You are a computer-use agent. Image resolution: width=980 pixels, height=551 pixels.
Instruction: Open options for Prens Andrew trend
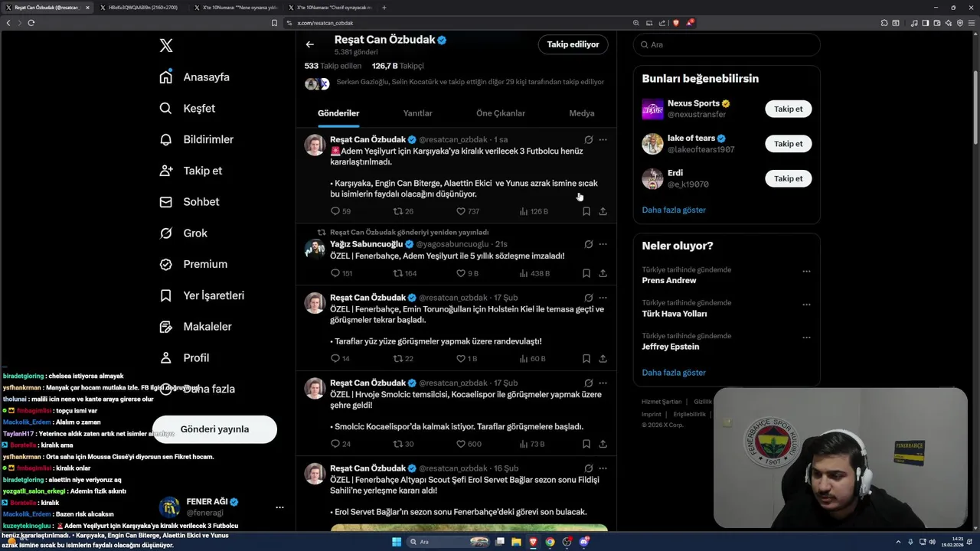click(x=806, y=271)
